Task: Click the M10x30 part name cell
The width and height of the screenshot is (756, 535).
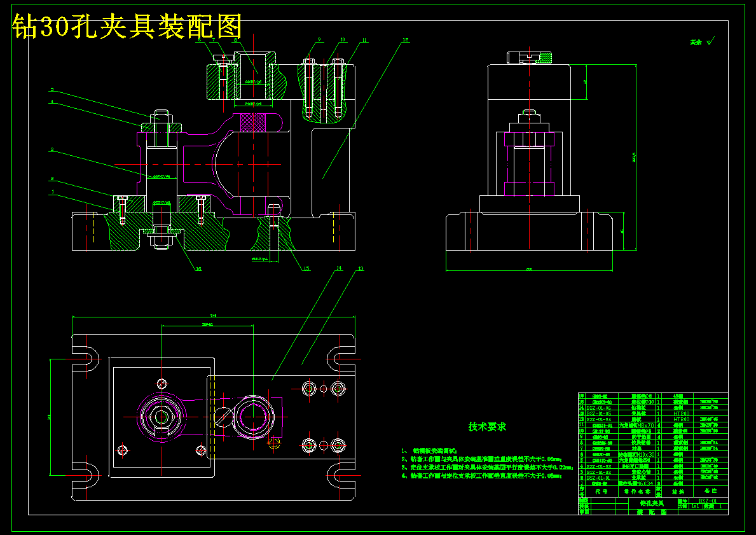Action: [636, 454]
